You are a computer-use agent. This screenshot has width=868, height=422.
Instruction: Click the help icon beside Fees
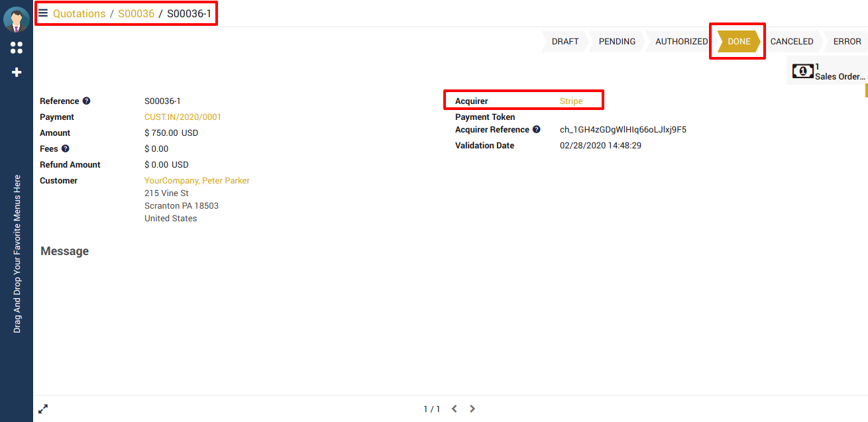tap(66, 149)
